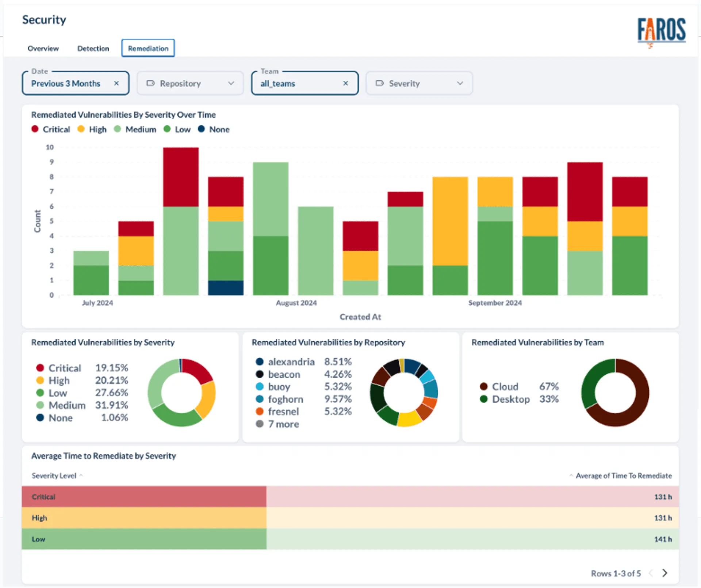Click the next page arrow below the table

point(665,573)
